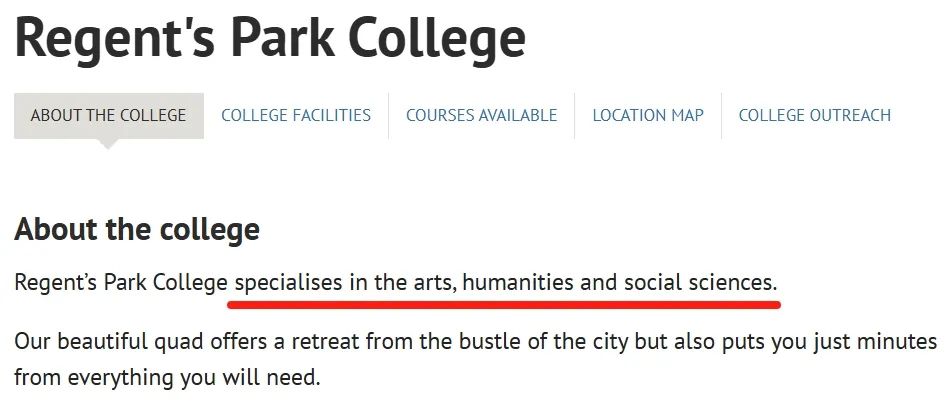The width and height of the screenshot is (951, 411).
Task: Click the Regent's Park College page title
Action: 270,38
